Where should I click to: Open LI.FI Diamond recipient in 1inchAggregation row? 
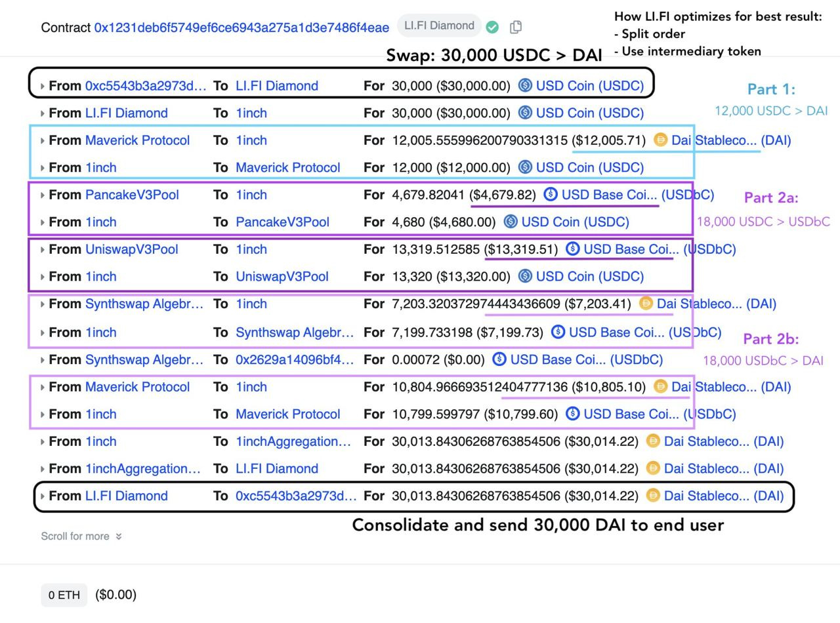tap(277, 469)
